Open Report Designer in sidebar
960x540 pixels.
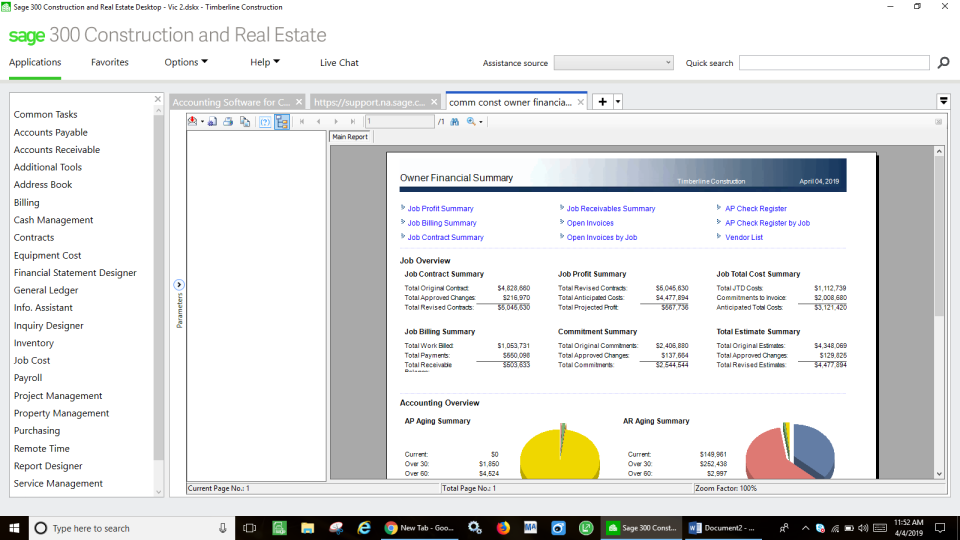coord(48,466)
